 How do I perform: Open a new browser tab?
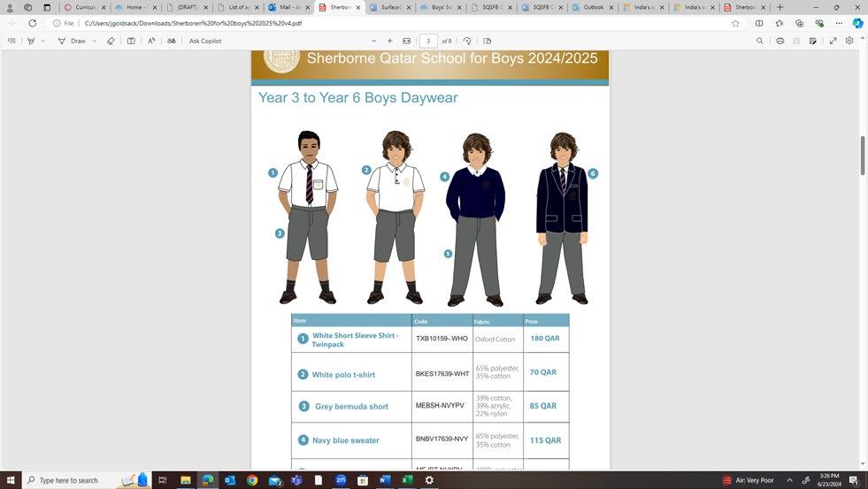click(x=780, y=7)
